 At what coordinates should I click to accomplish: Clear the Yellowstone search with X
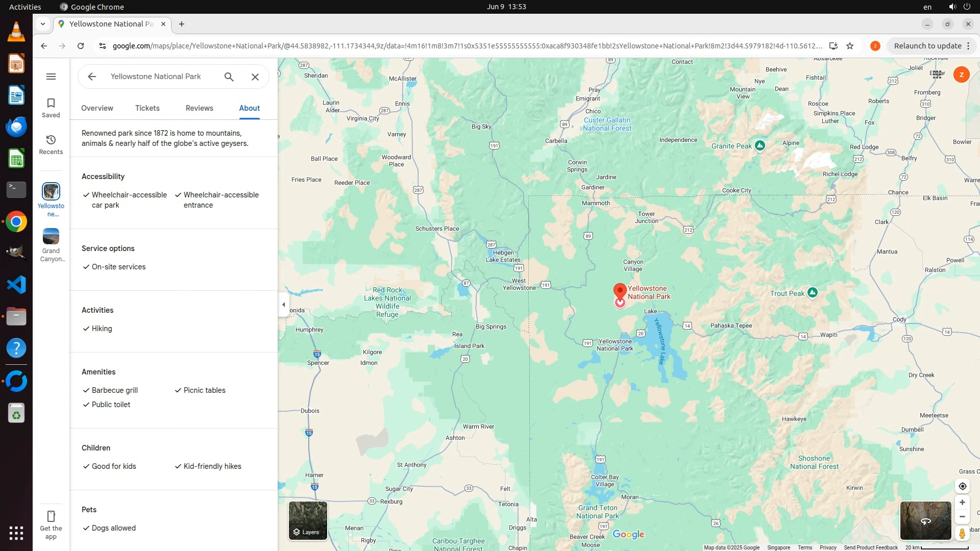coord(255,77)
